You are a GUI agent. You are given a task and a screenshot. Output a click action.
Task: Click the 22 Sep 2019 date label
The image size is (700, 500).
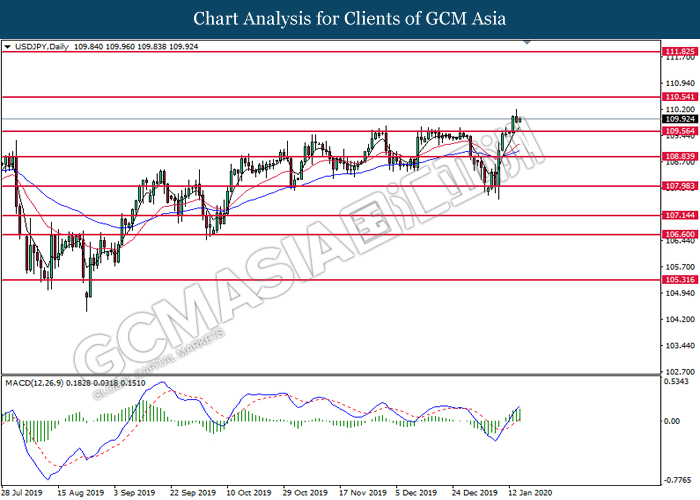pyautogui.click(x=193, y=493)
